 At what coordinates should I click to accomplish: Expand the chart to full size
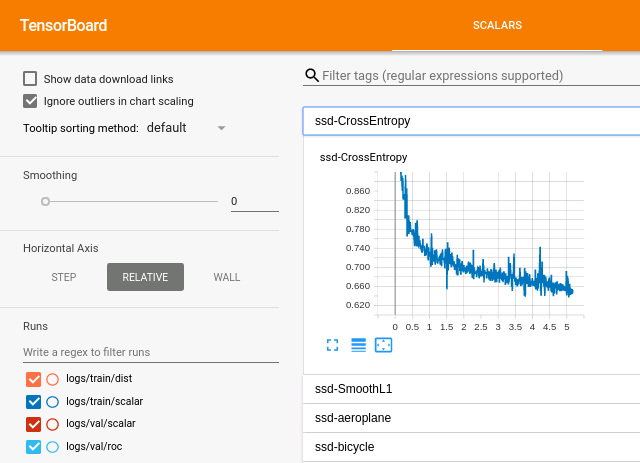333,345
